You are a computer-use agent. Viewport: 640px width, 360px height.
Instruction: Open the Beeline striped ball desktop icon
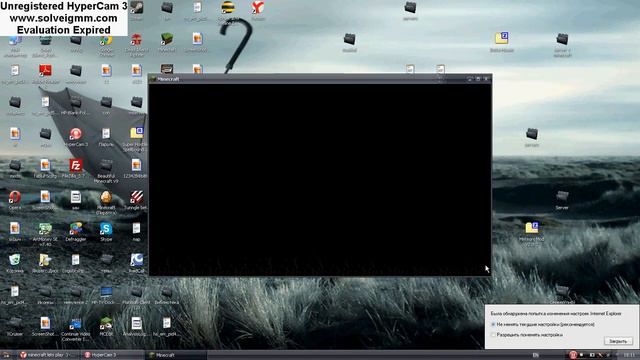[228, 7]
